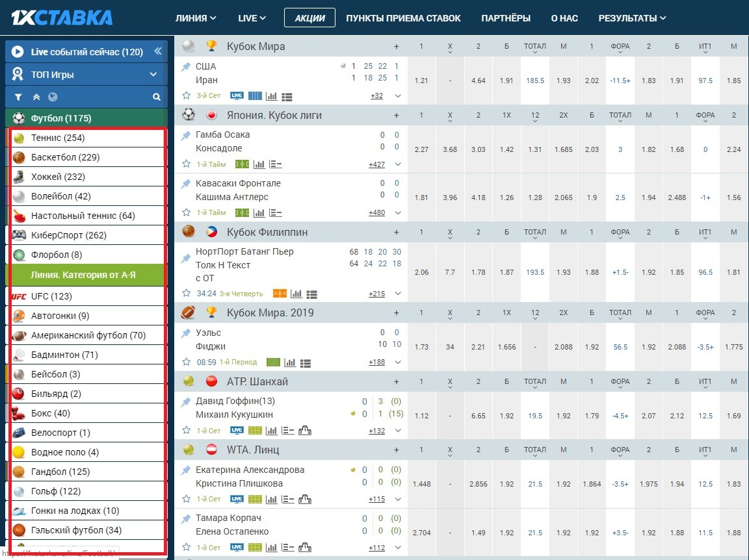Viewport: 749px width, 560px height.
Task: Open statistics chart icon for США – Иран
Action: click(271, 96)
